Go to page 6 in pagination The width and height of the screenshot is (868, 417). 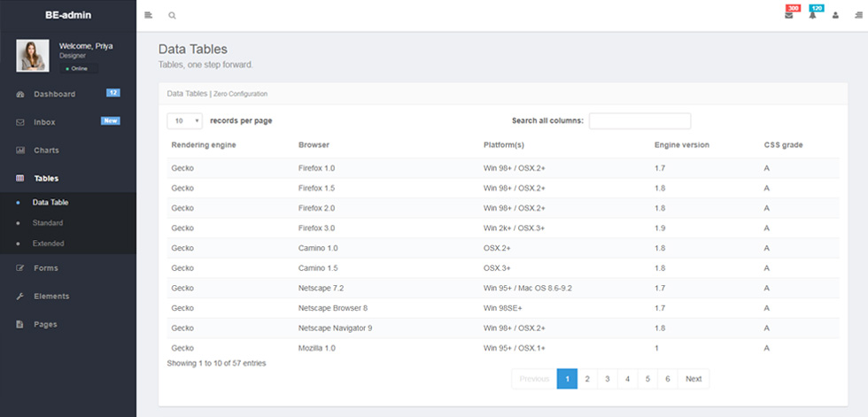(668, 379)
